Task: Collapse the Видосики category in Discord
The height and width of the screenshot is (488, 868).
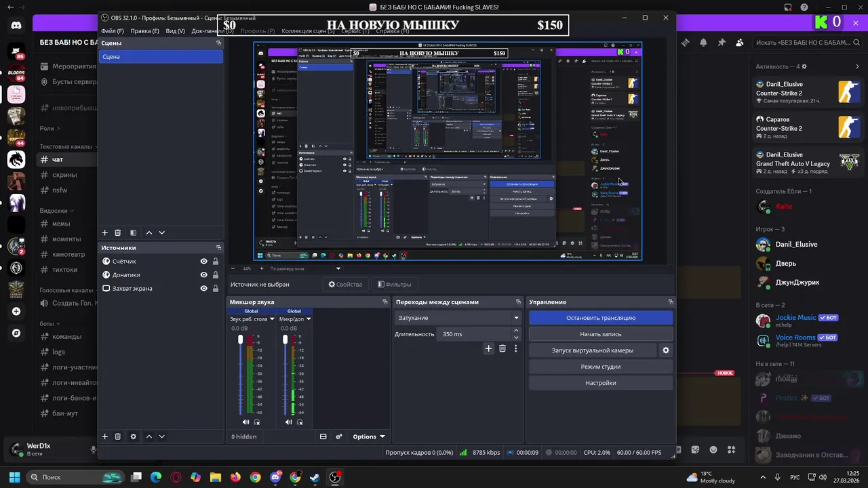Action: 56,210
